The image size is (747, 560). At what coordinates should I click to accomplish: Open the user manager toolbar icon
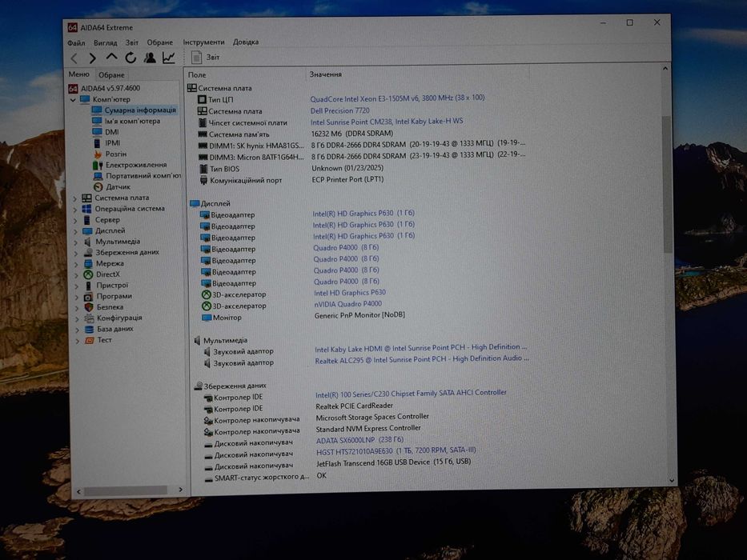point(150,58)
